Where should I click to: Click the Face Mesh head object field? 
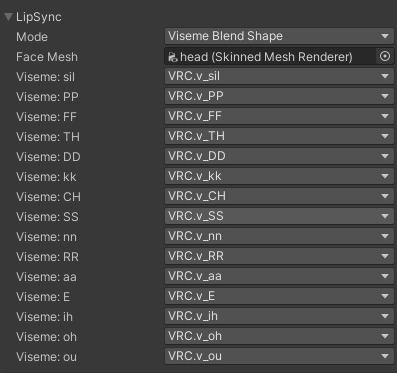pyautogui.click(x=270, y=56)
